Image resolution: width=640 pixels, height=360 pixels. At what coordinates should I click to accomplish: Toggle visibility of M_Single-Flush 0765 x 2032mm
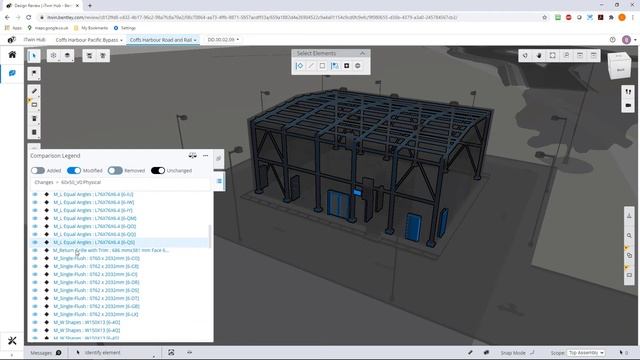click(35, 258)
